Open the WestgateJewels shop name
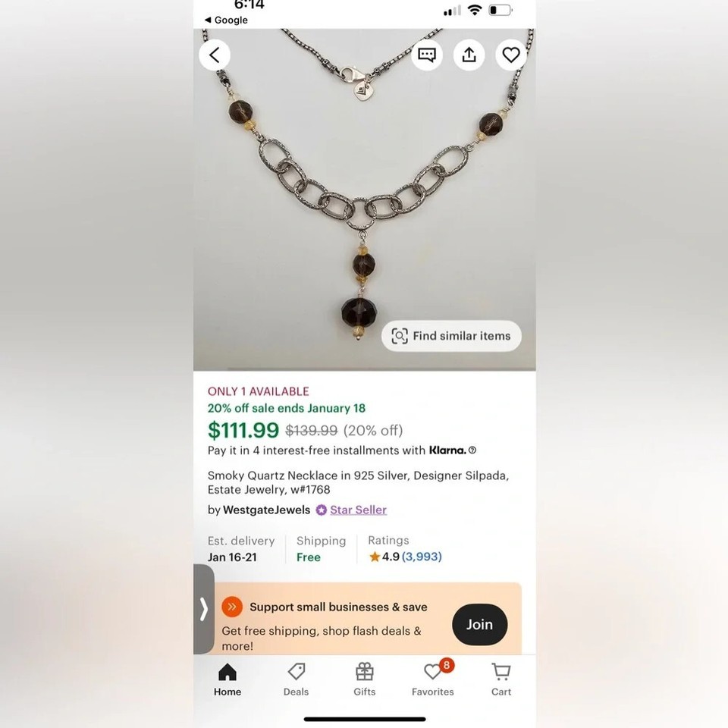The height and width of the screenshot is (728, 728). tap(266, 510)
